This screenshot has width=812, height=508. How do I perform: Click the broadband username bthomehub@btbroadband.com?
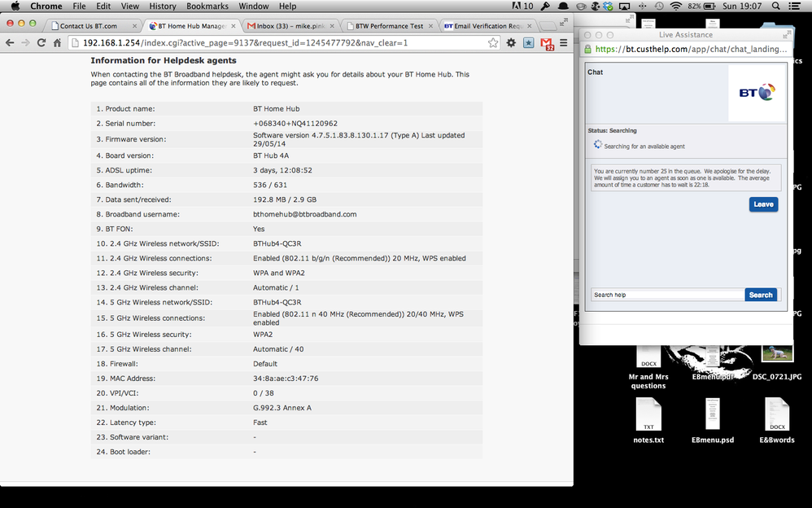(304, 214)
